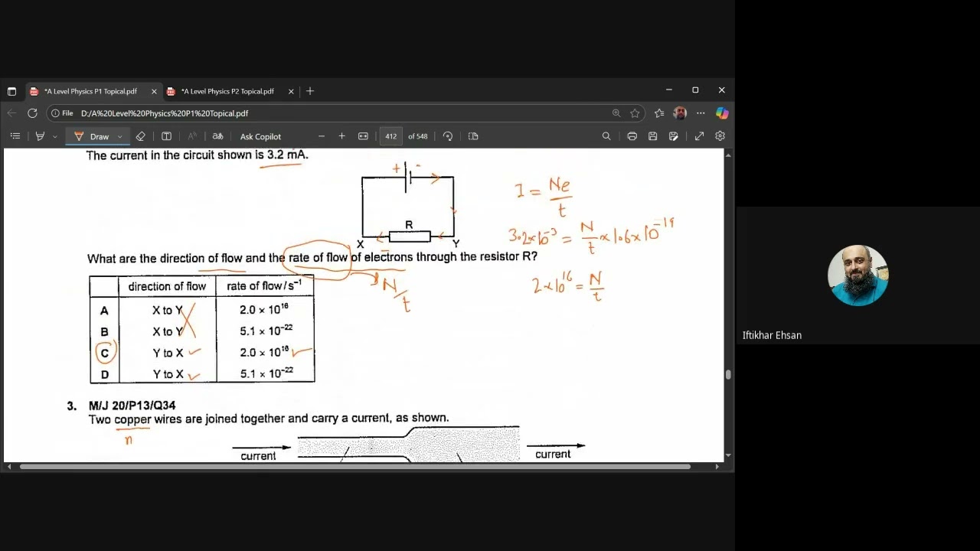Launch Copilot from the browser toolbar
The image size is (980, 551).
[x=722, y=113]
